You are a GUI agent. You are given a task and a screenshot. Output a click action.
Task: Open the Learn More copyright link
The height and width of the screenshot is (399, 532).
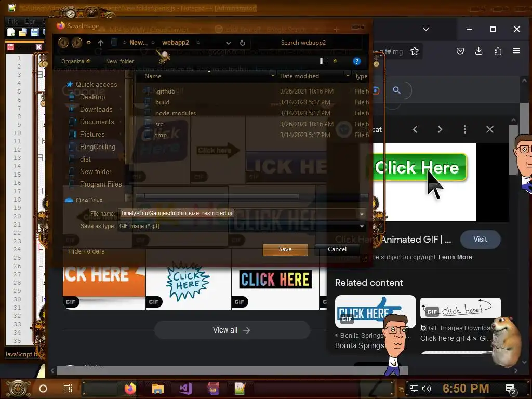point(455,257)
